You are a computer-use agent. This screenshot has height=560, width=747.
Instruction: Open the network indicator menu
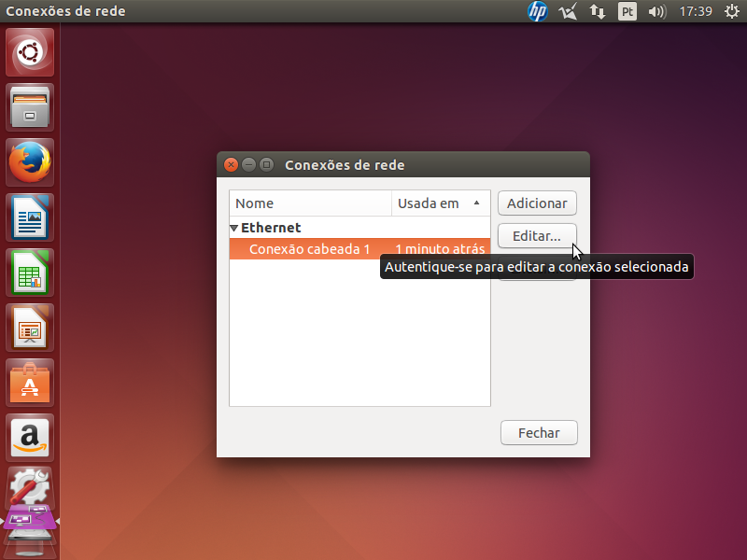coord(598,11)
